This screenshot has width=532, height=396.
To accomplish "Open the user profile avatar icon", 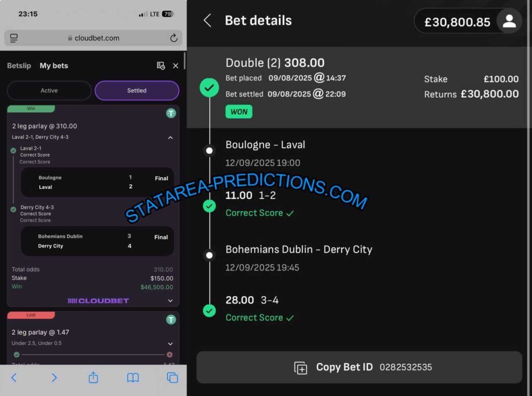I will tap(509, 21).
